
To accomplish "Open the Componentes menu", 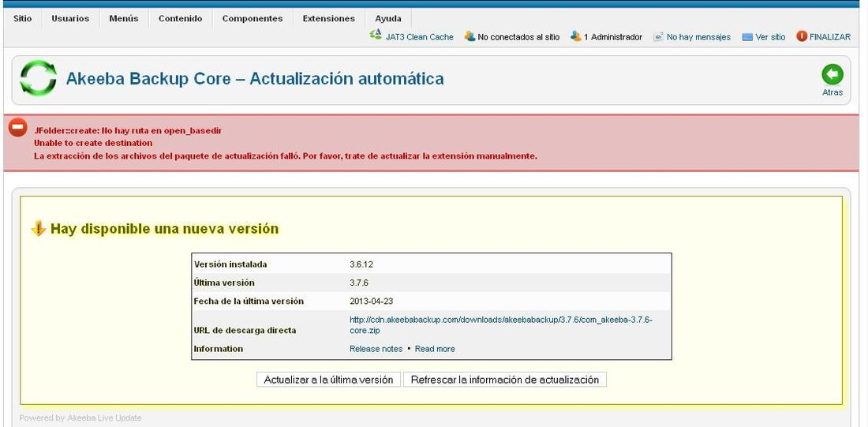I will (253, 19).
